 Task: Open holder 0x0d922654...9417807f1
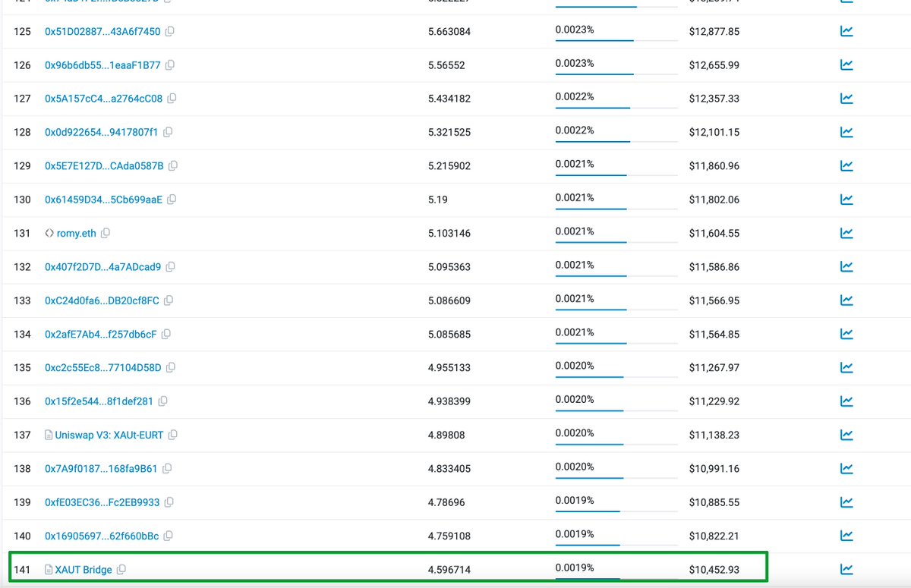(102, 132)
